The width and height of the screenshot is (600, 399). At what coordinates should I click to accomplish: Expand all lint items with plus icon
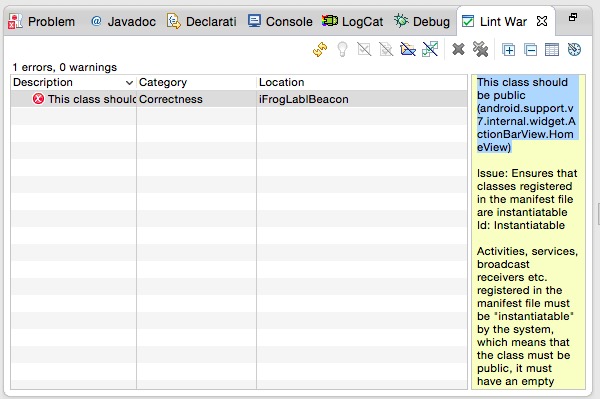point(509,50)
